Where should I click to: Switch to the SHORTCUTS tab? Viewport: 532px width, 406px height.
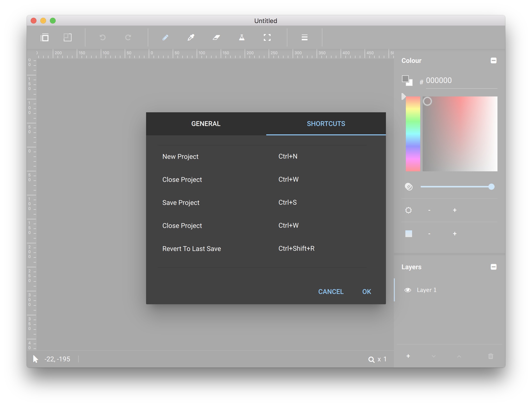[x=326, y=124]
